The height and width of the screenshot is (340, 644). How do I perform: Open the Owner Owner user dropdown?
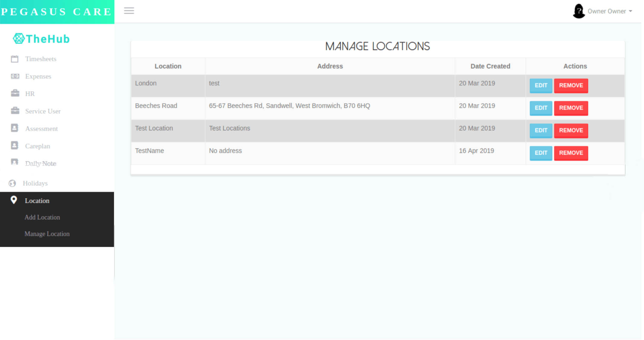click(x=610, y=11)
